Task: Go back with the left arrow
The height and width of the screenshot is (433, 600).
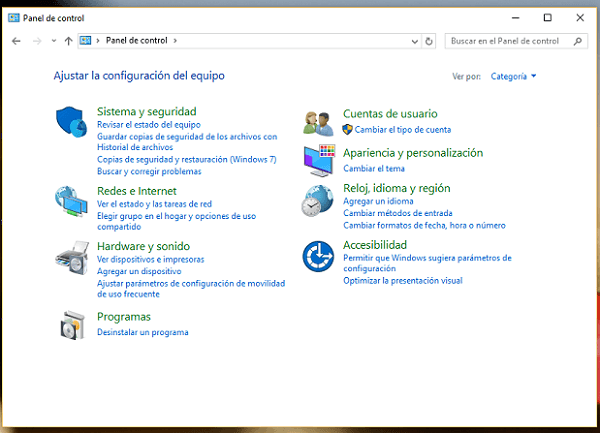Action: pyautogui.click(x=16, y=41)
